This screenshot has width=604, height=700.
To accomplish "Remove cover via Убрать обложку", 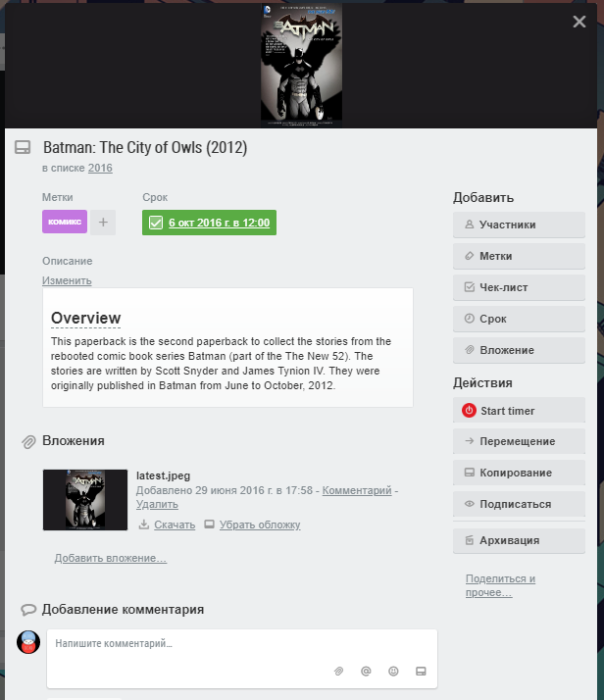I will tap(260, 525).
